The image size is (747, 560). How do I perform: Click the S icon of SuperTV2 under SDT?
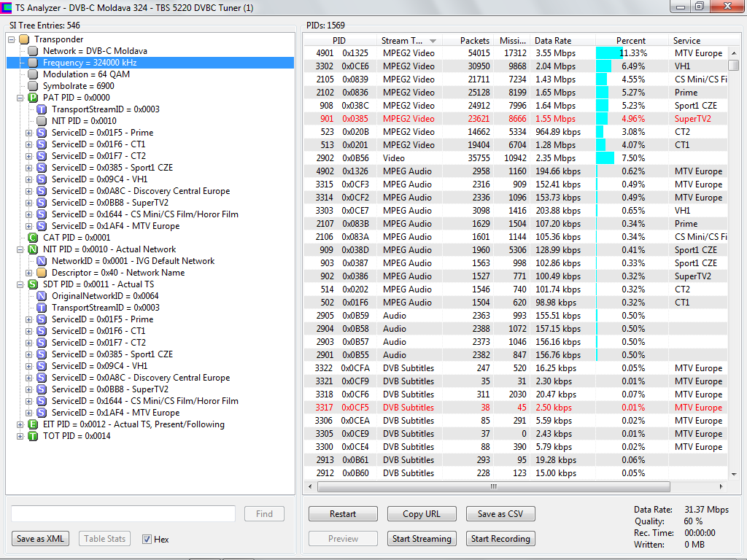pyautogui.click(x=42, y=389)
